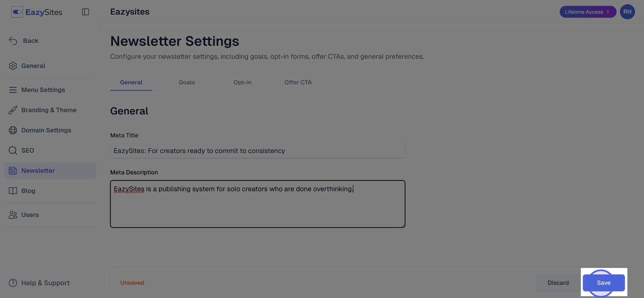Open Domain Settings globe icon
The image size is (644, 298).
point(13,130)
